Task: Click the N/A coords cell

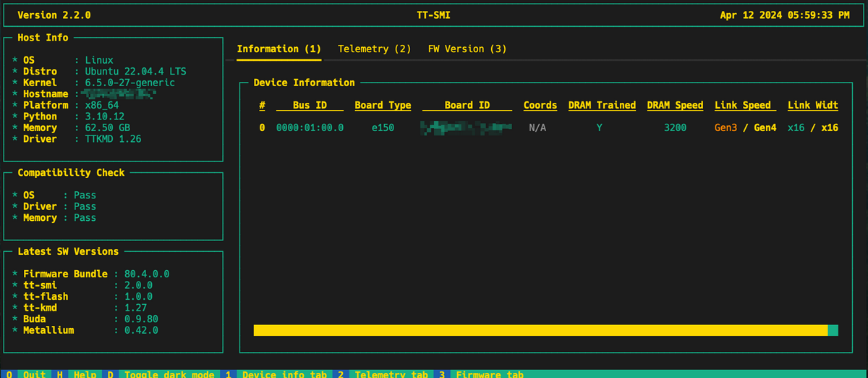Action: (537, 127)
